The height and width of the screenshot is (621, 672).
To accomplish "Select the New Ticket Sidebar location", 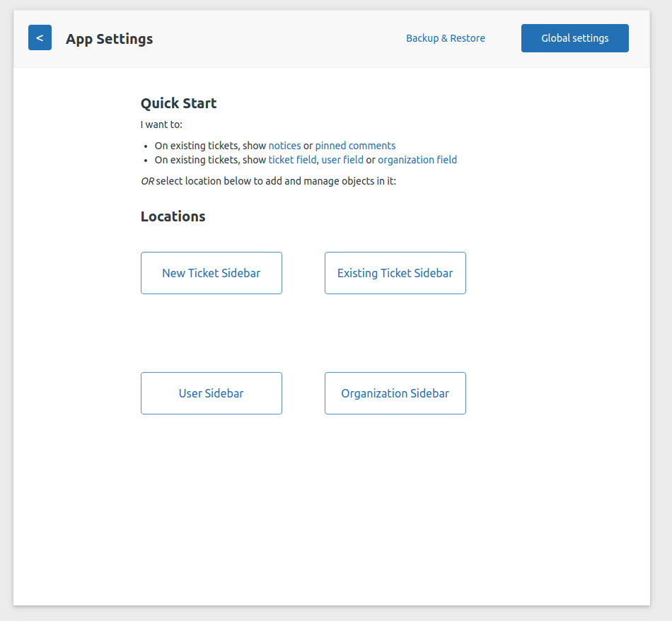I will coord(212,273).
